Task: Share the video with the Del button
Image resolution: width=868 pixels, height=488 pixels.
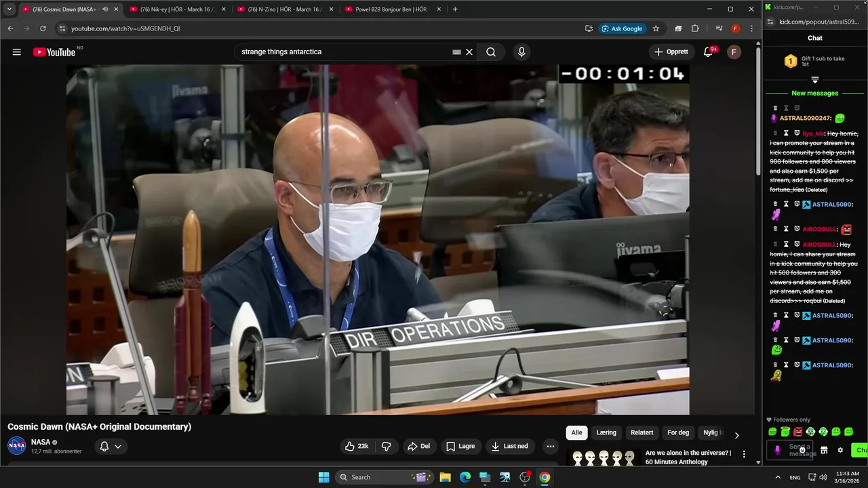Action: point(418,446)
